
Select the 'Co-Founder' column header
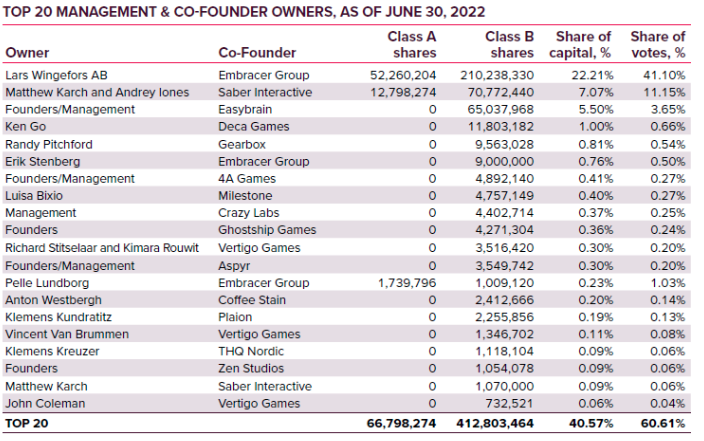tap(257, 53)
